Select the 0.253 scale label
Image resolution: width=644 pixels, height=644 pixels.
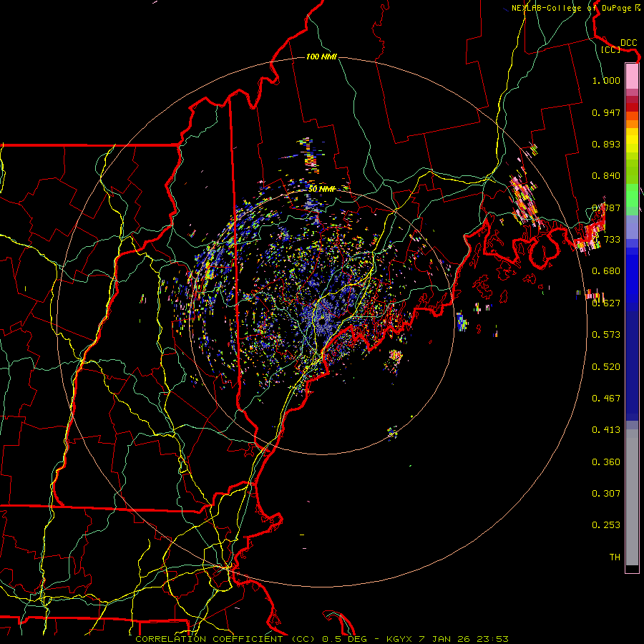point(606,525)
